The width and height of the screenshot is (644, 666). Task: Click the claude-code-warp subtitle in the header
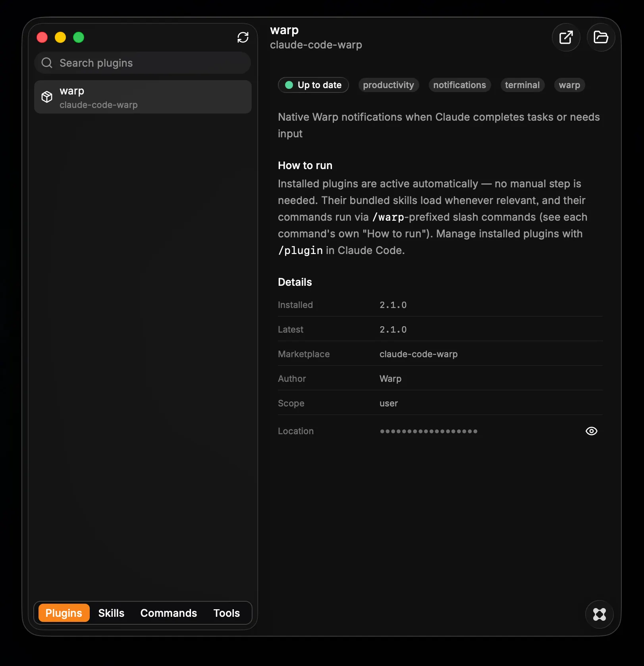coord(316,45)
